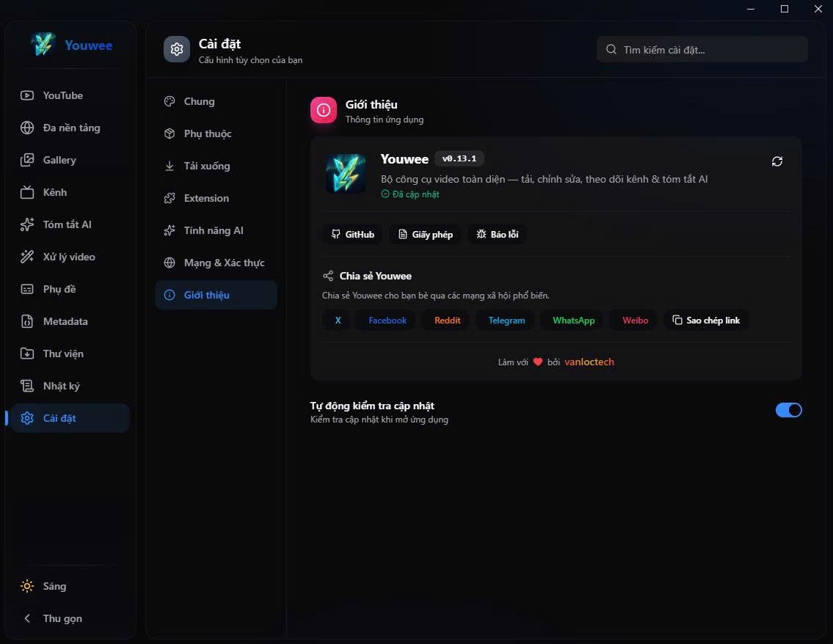Share Youwee on Facebook
Viewport: 833px width, 644px height.
[388, 321]
